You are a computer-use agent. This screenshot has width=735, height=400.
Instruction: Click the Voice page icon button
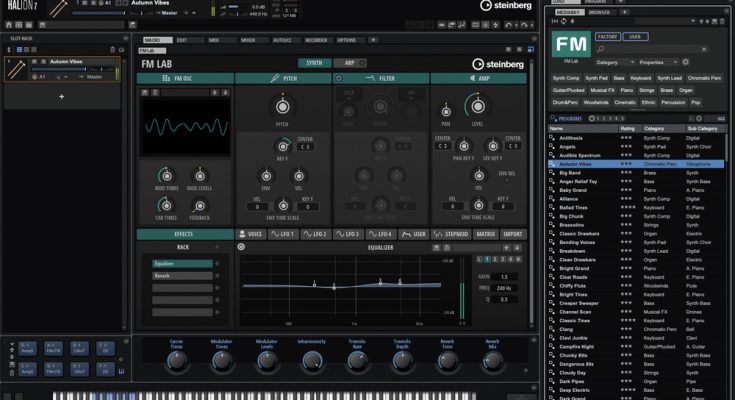pos(250,234)
